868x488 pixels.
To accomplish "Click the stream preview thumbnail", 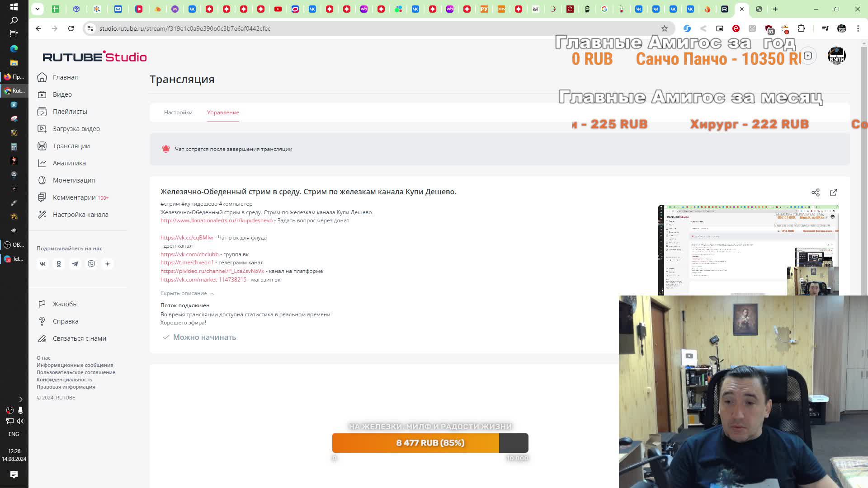I will (748, 250).
